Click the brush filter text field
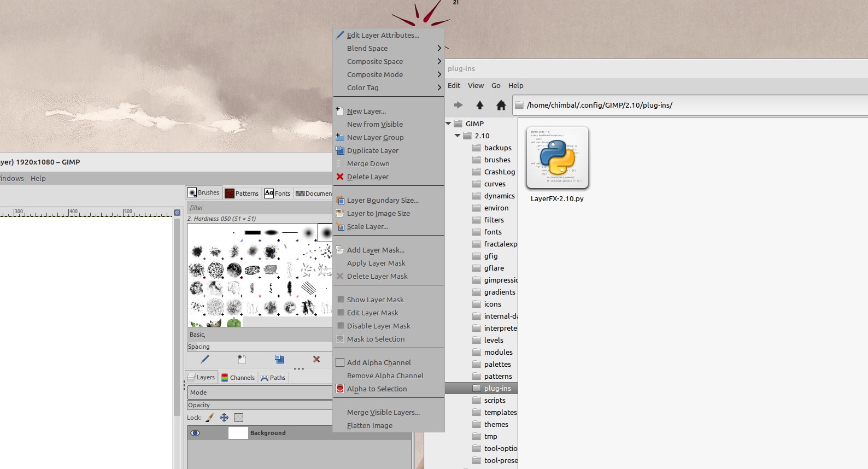Image resolution: width=868 pixels, height=469 pixels. (x=260, y=208)
